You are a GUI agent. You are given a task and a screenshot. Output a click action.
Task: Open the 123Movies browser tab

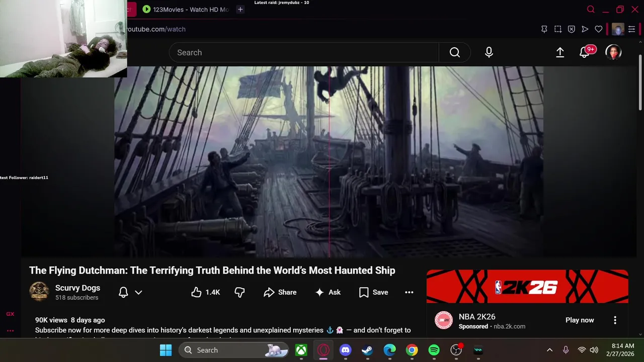coord(185,9)
